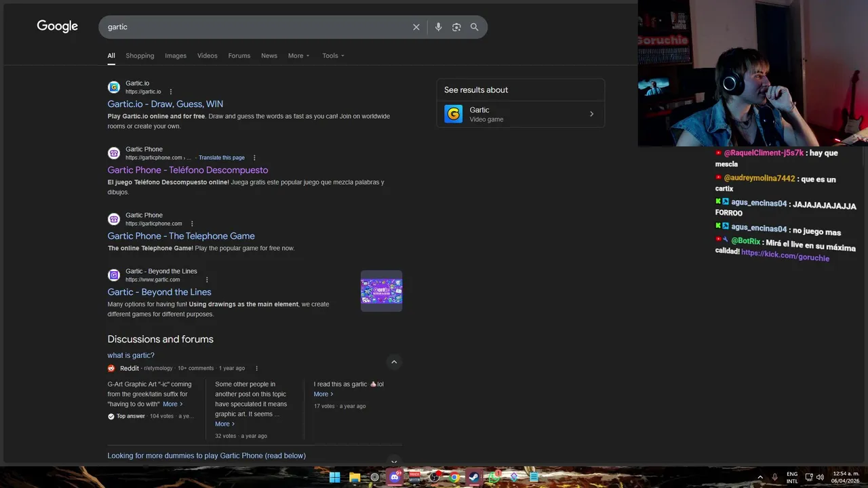Viewport: 868px width, 488px height.
Task: Start a voice search with the microphone
Action: click(438, 27)
